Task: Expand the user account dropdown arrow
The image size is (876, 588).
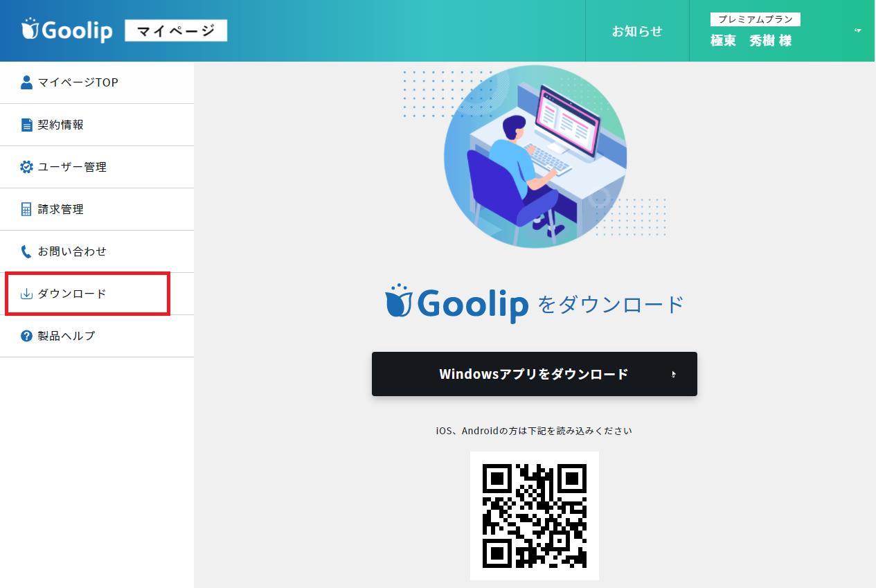Action: coord(858,30)
